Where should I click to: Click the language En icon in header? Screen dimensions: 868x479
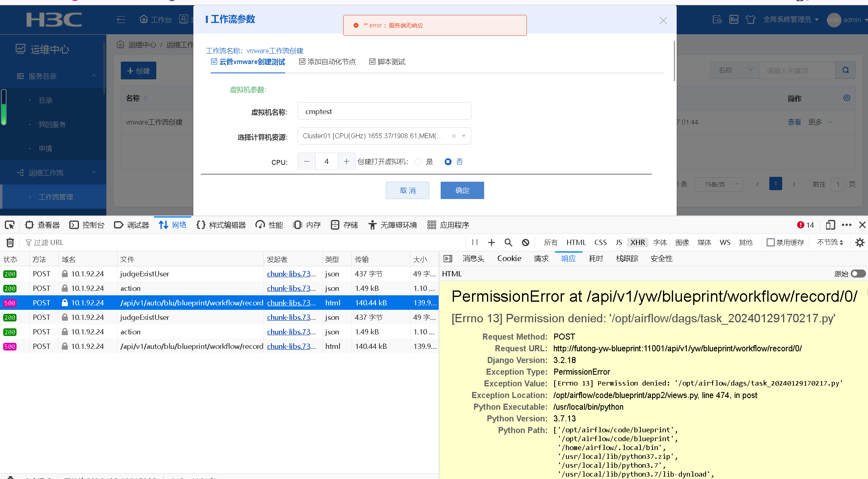tap(733, 19)
